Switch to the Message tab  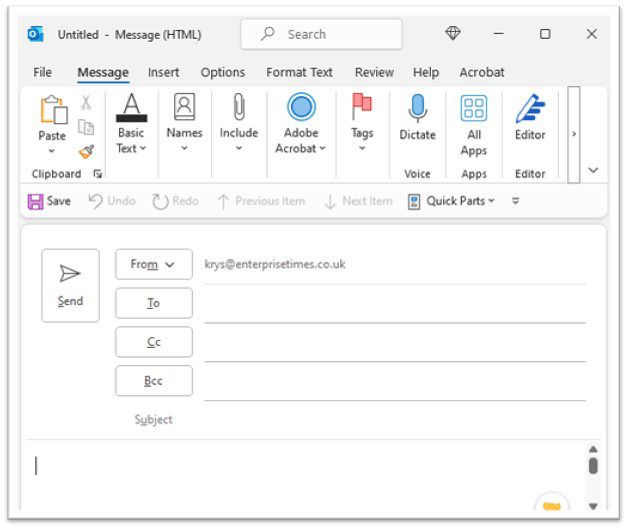[x=103, y=72]
